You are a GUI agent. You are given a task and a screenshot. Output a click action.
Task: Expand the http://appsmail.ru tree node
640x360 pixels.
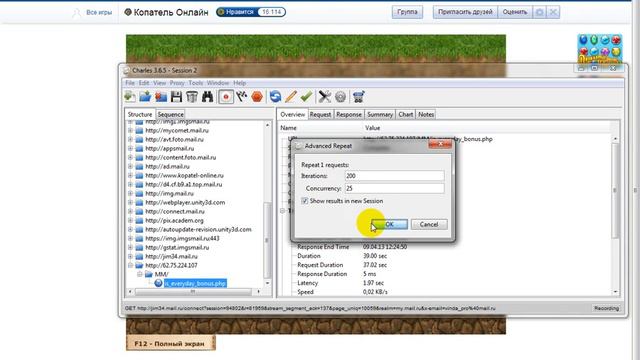(x=130, y=148)
